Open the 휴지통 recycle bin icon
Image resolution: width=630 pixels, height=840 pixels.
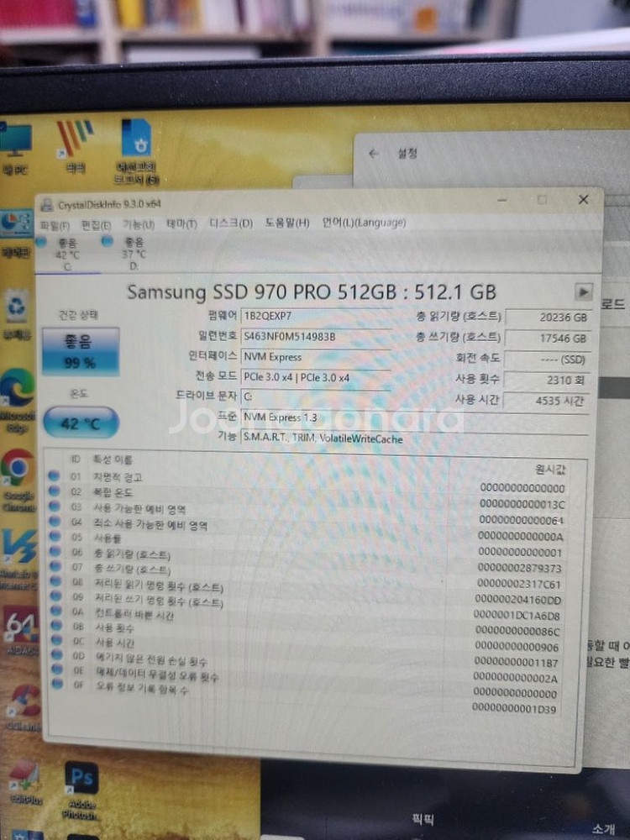click(17, 316)
